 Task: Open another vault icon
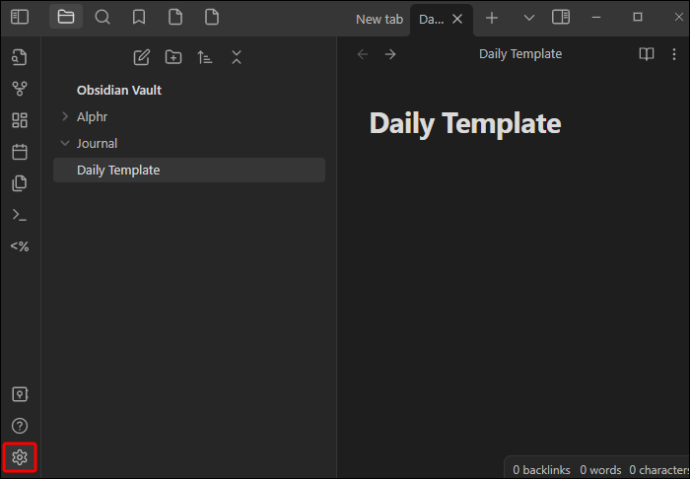(x=19, y=394)
